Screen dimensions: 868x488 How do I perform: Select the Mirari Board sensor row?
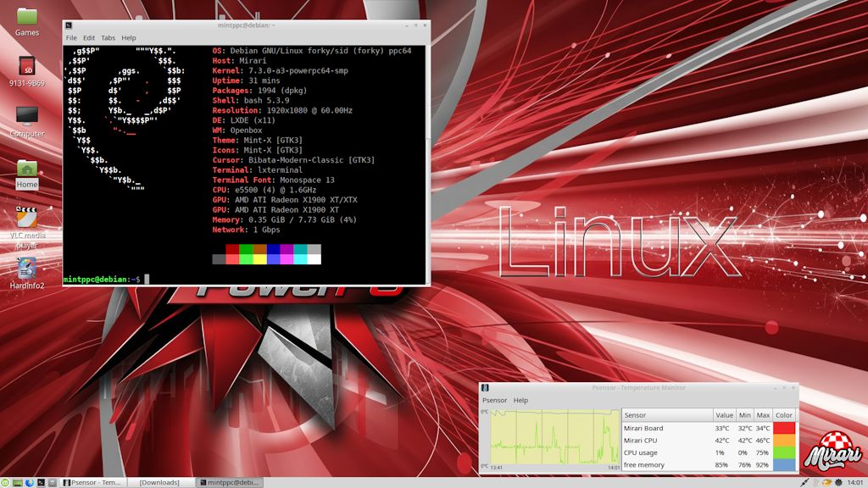pos(709,428)
